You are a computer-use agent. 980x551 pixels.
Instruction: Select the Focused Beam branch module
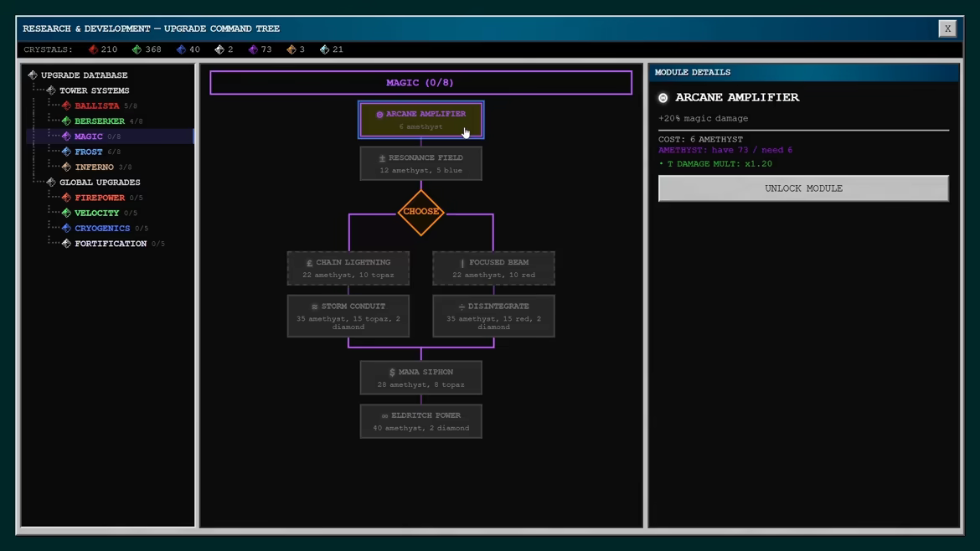point(493,268)
